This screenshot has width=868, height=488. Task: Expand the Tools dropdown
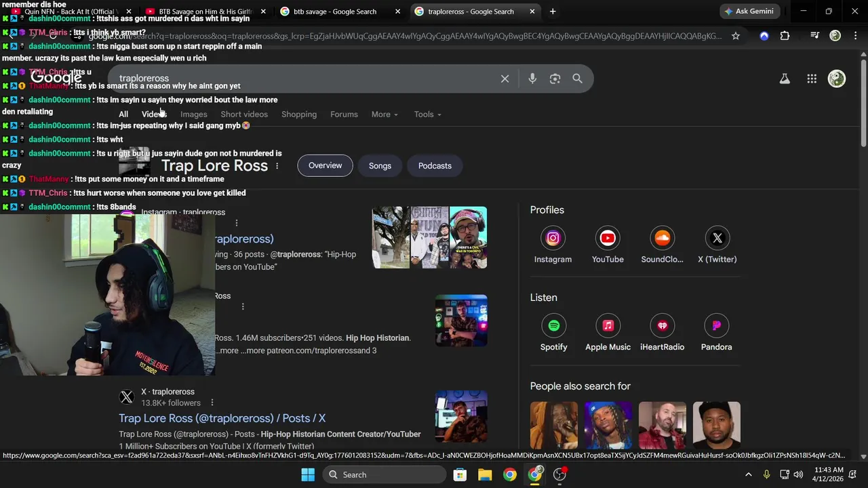428,115
